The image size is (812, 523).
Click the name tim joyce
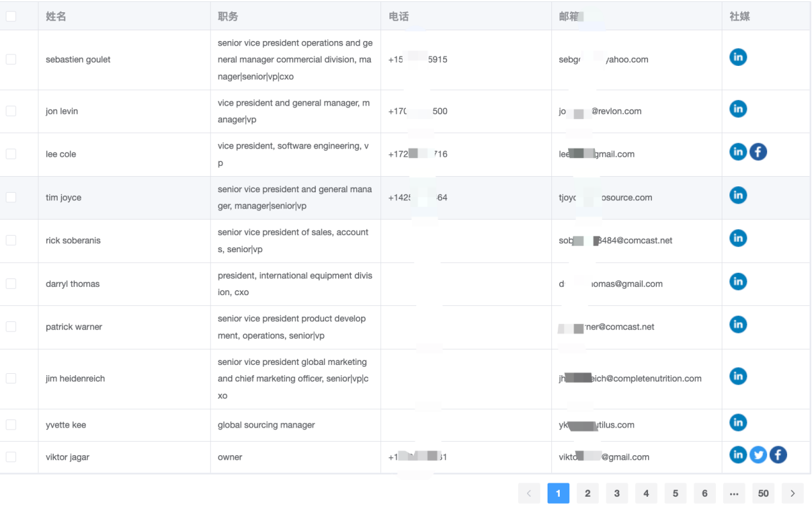pyautogui.click(x=63, y=198)
